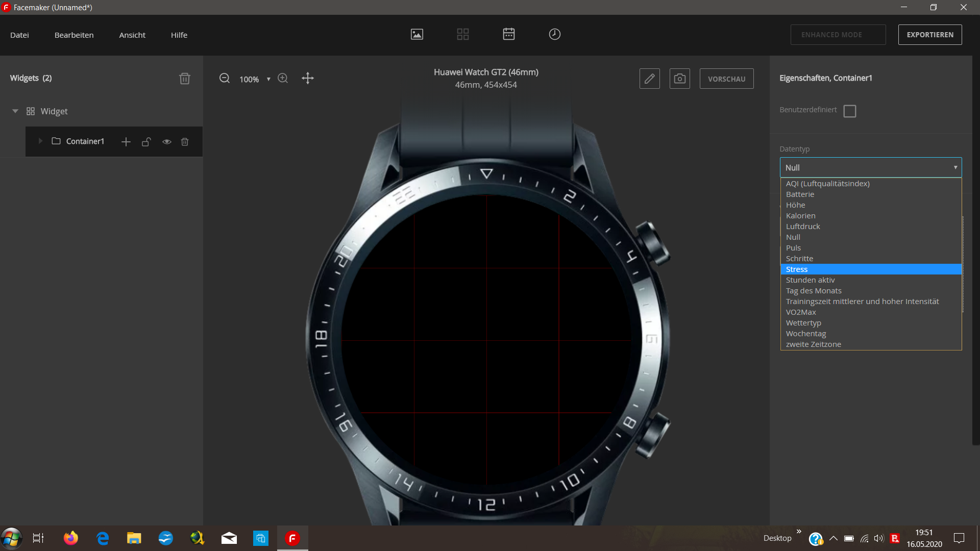Open the Ansicht menu
Image resolution: width=980 pixels, height=551 pixels.
pos(132,35)
